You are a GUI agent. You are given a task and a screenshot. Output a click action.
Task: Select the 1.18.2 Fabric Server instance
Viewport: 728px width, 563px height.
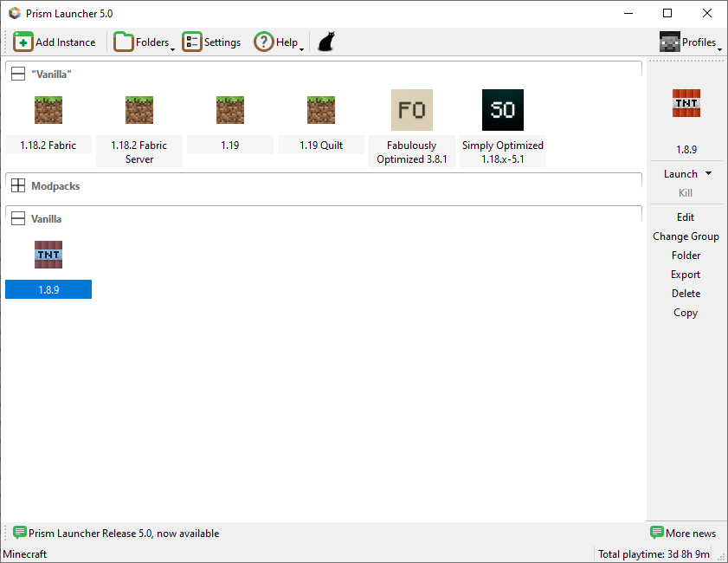coord(139,110)
